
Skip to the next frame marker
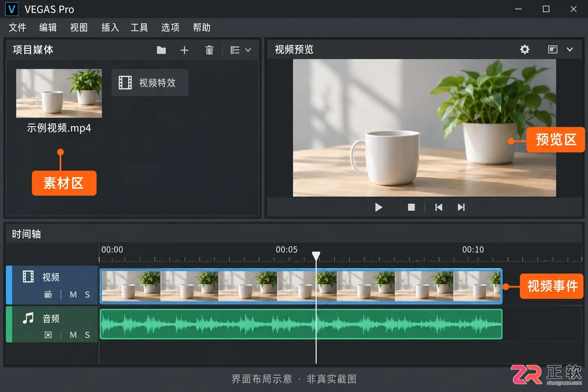coord(461,207)
